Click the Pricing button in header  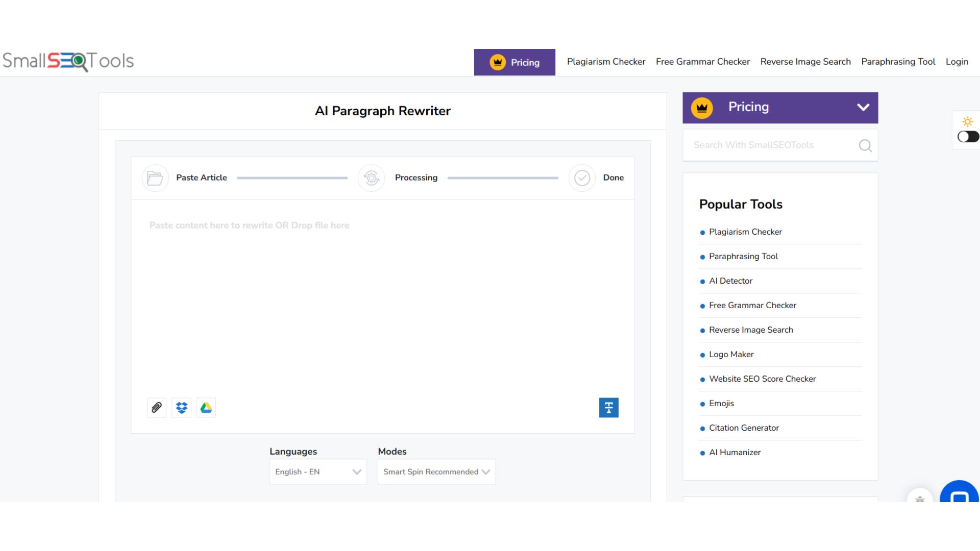[514, 62]
